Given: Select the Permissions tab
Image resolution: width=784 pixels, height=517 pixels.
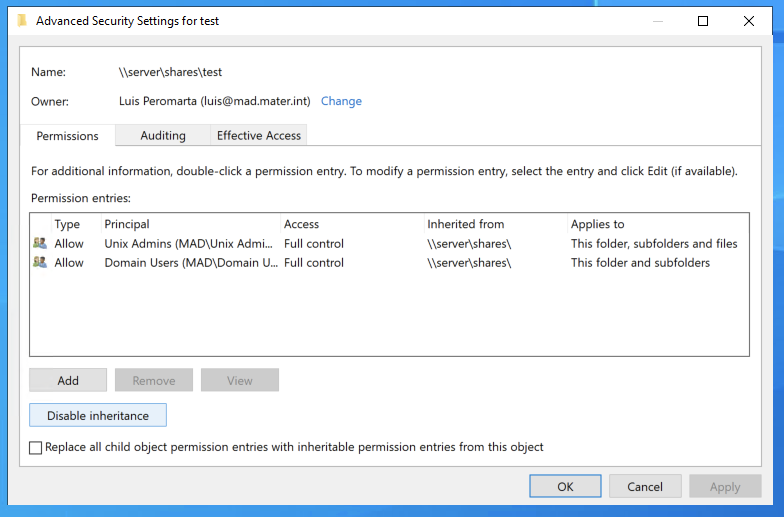Looking at the screenshot, I should click(x=68, y=136).
